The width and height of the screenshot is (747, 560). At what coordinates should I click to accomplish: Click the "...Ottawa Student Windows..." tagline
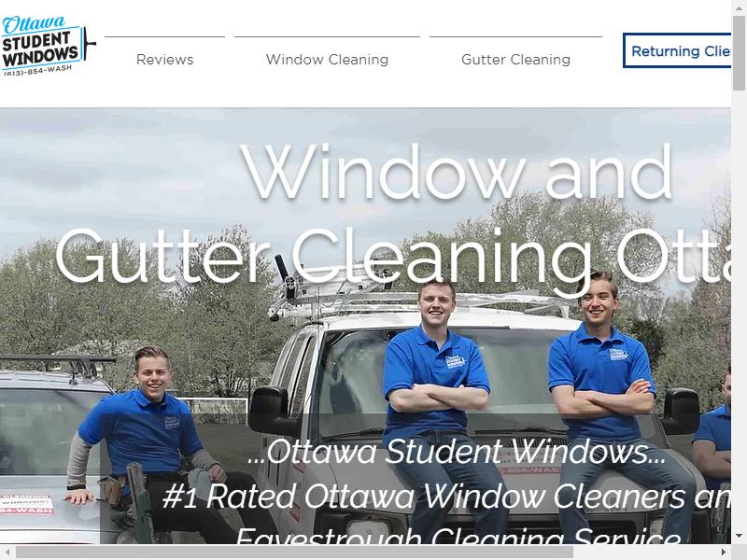(457, 451)
